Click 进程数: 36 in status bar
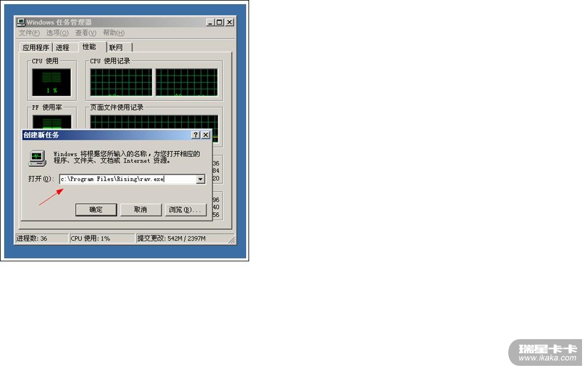The height and width of the screenshot is (370, 588). [32, 239]
